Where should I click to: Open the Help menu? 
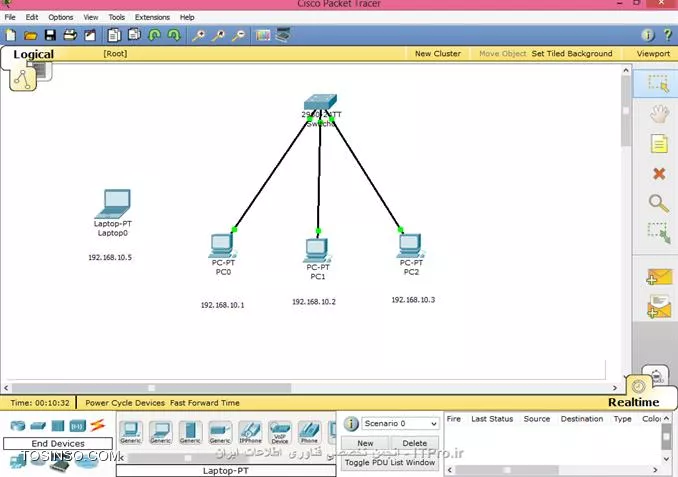[x=187, y=17]
